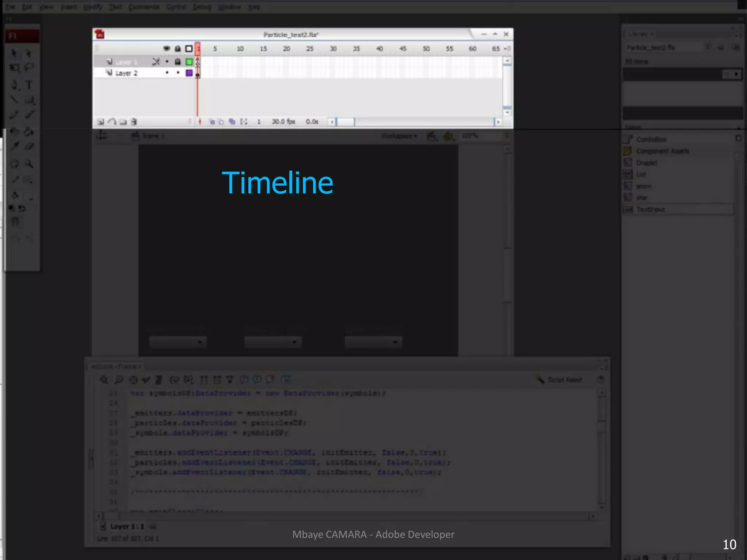Viewport: 747px width, 560px height.
Task: Select the Zoom magnifier tool
Action: [x=29, y=164]
